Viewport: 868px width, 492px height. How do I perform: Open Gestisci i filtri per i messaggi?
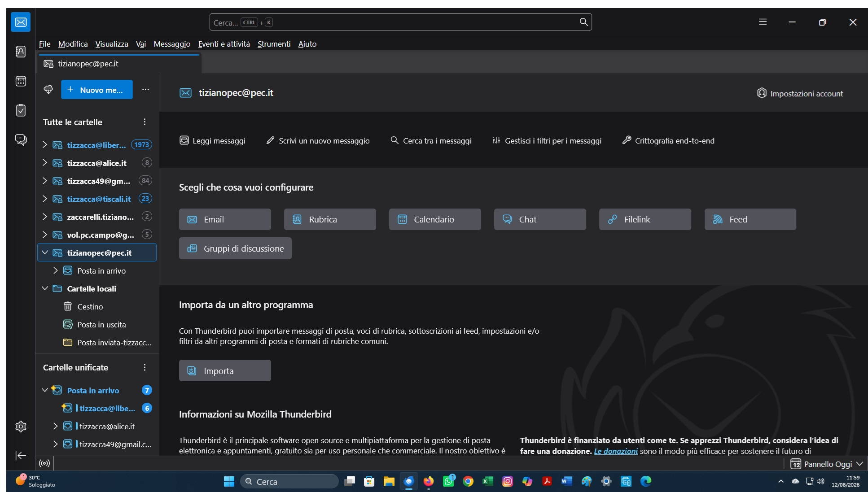(547, 141)
